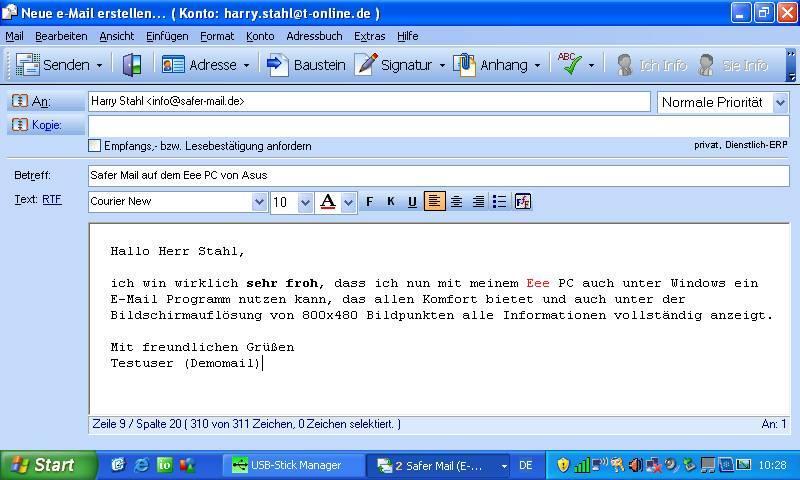Expand the Signatur dropdown arrow

point(442,65)
